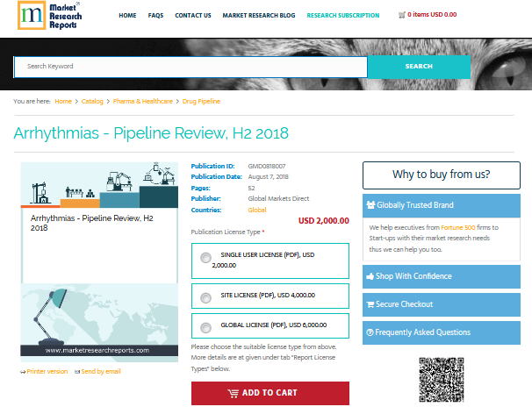Open the Printer version link

point(47,372)
